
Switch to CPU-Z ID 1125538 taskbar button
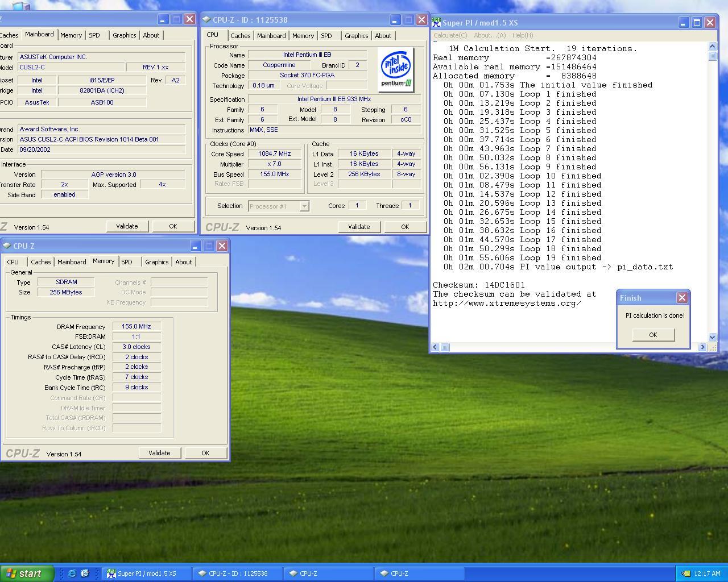point(238,573)
